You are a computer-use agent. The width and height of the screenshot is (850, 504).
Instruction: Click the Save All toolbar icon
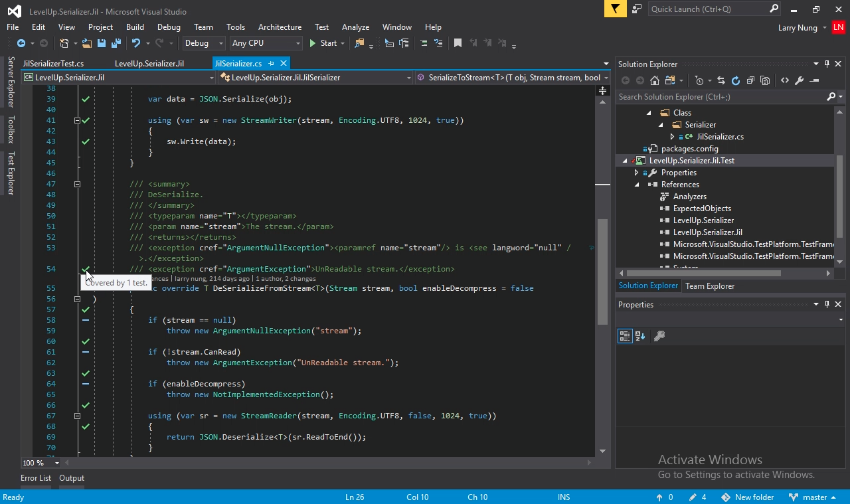pyautogui.click(x=116, y=43)
